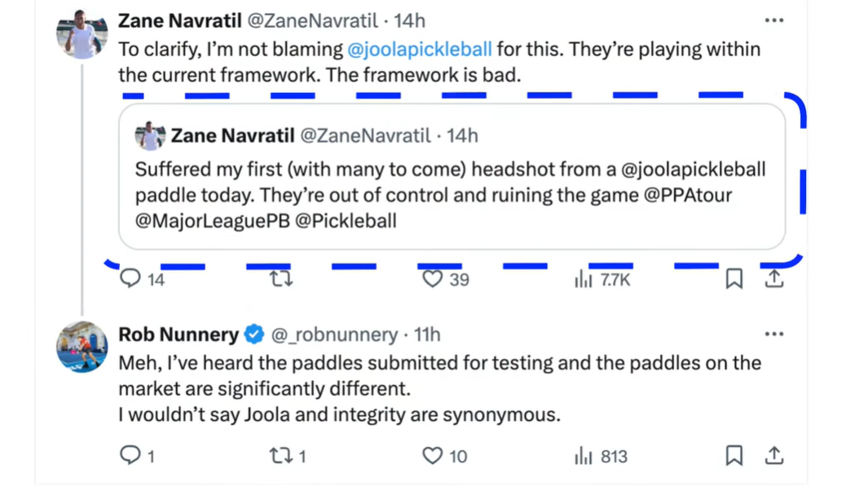
Task: Click Rob Nunnery's profile picture
Action: click(82, 348)
